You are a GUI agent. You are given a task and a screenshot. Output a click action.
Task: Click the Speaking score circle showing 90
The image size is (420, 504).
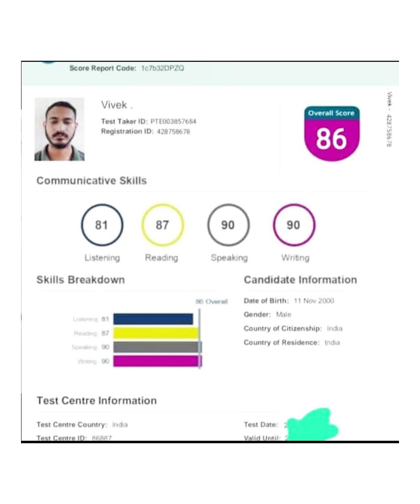pyautogui.click(x=228, y=225)
